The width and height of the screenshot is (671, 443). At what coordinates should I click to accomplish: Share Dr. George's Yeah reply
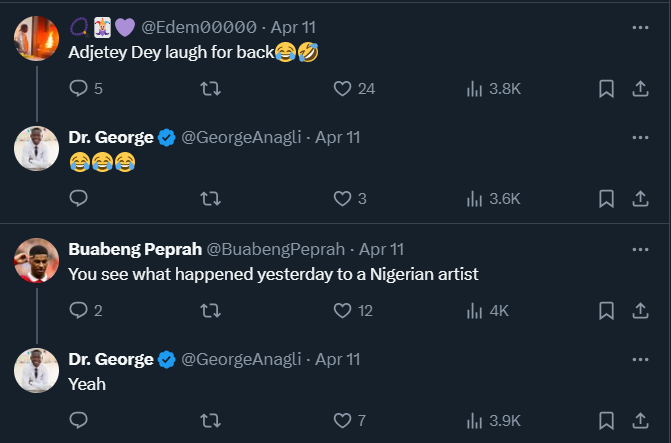pos(640,420)
